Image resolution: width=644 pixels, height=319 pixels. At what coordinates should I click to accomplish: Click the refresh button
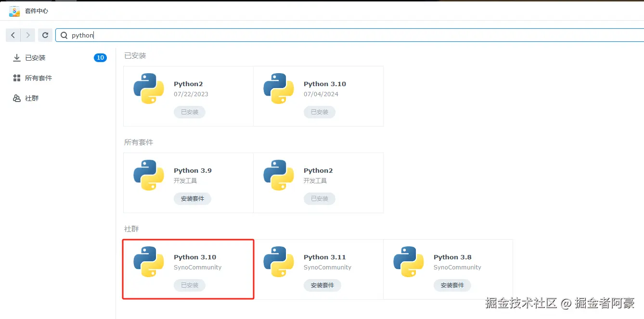pos(45,35)
